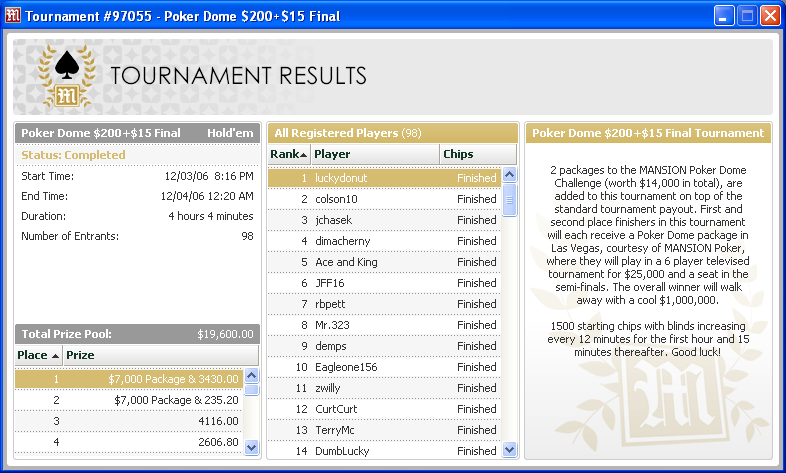Select player Eagleone156 row
This screenshot has height=473, width=786.
(384, 368)
